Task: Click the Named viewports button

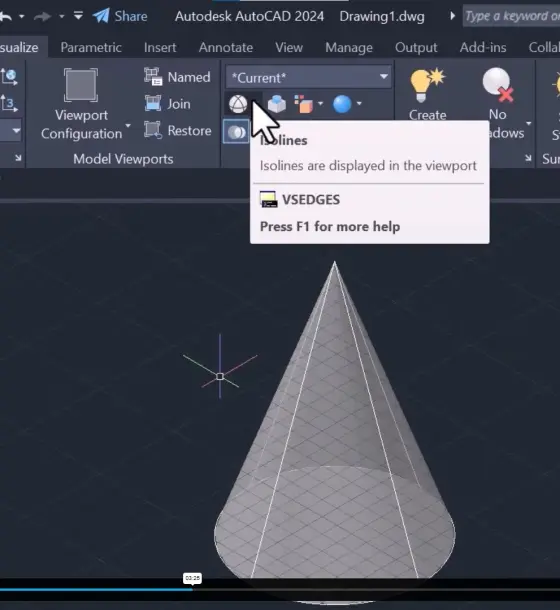Action: click(177, 77)
